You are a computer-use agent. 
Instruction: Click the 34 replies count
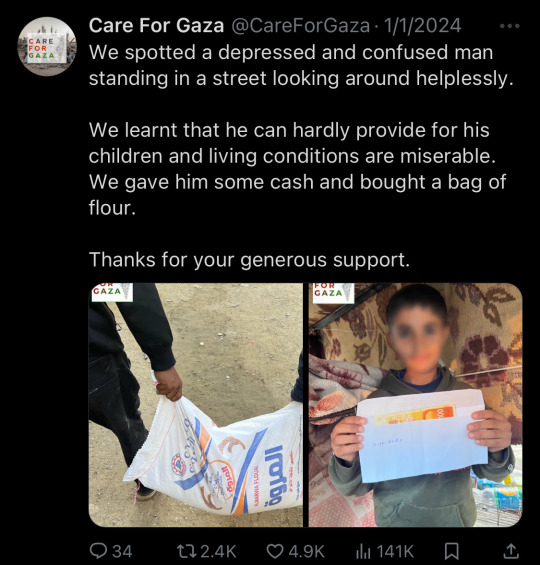pyautogui.click(x=122, y=551)
